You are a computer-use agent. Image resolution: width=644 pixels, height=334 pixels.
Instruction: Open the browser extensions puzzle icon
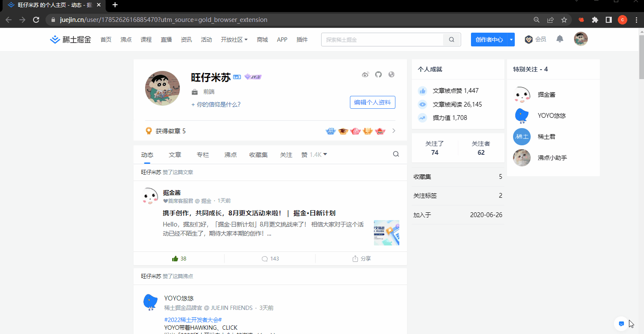tap(595, 20)
